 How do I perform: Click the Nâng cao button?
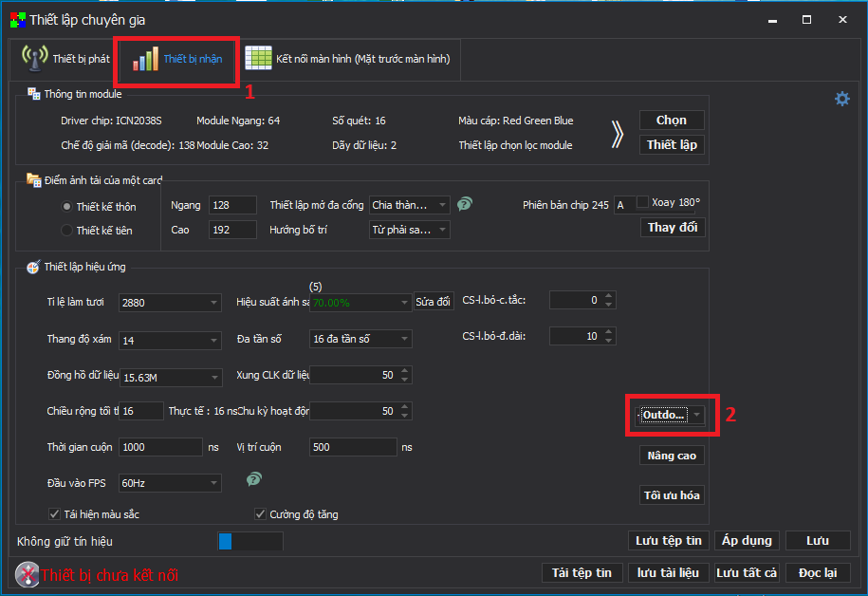tap(672, 456)
